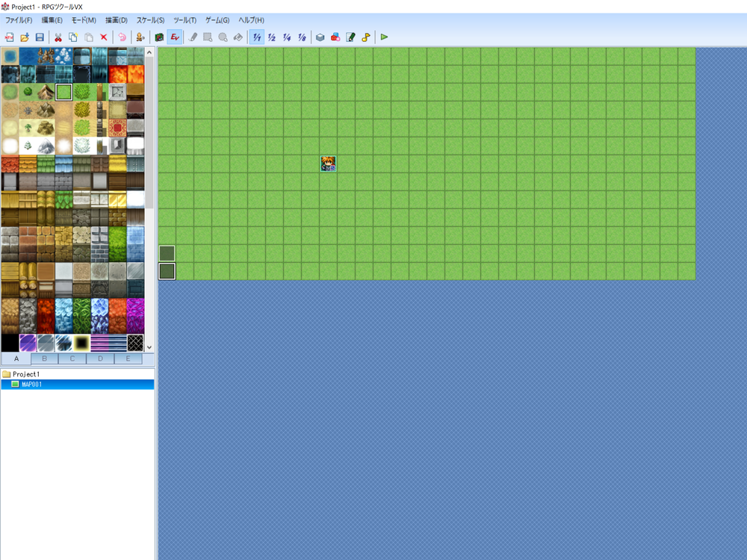Create a new project via toolbar icon
Viewport: 747px width, 560px height.
point(9,37)
